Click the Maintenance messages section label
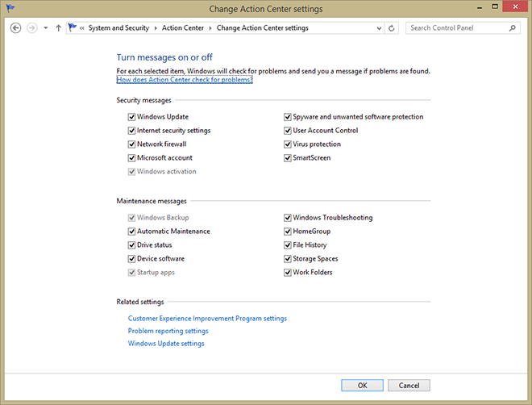 [x=152, y=201]
